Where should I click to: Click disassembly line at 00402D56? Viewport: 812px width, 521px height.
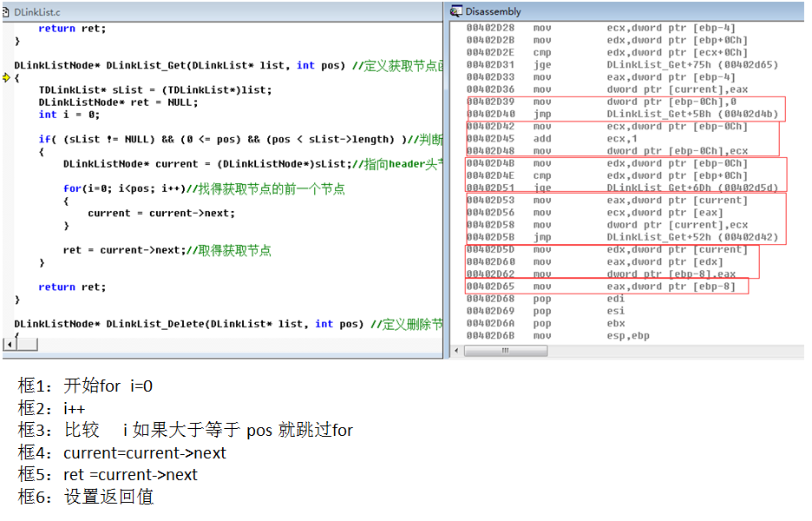[594, 213]
